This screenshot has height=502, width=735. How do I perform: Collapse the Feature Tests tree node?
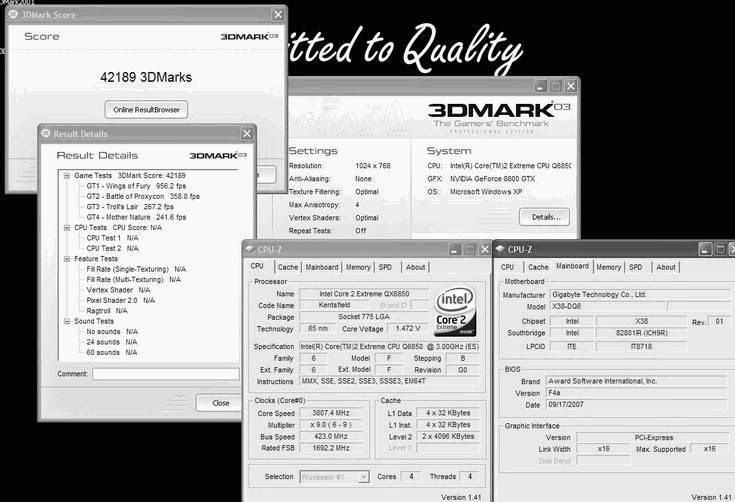67,259
